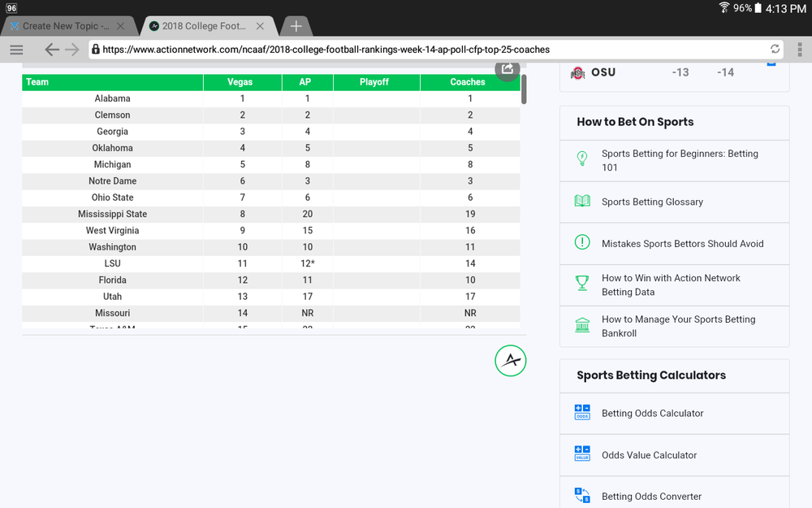Sort table by Coaches column header

470,82
